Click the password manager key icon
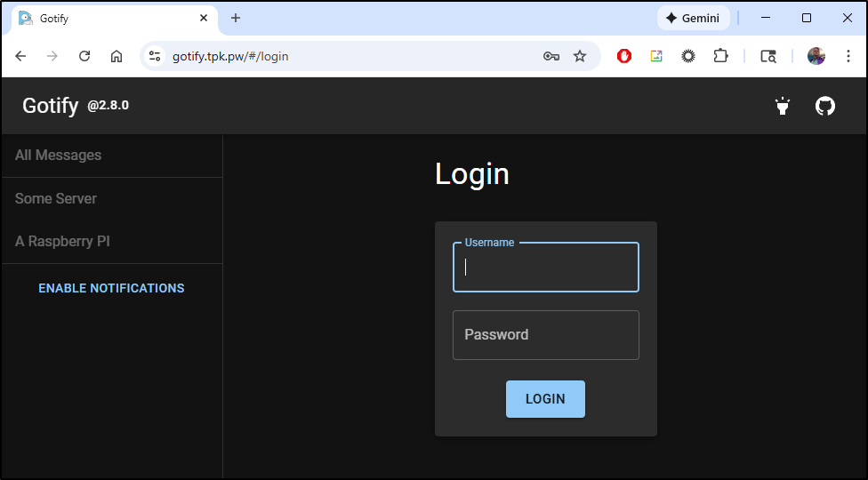868x480 pixels. point(551,56)
